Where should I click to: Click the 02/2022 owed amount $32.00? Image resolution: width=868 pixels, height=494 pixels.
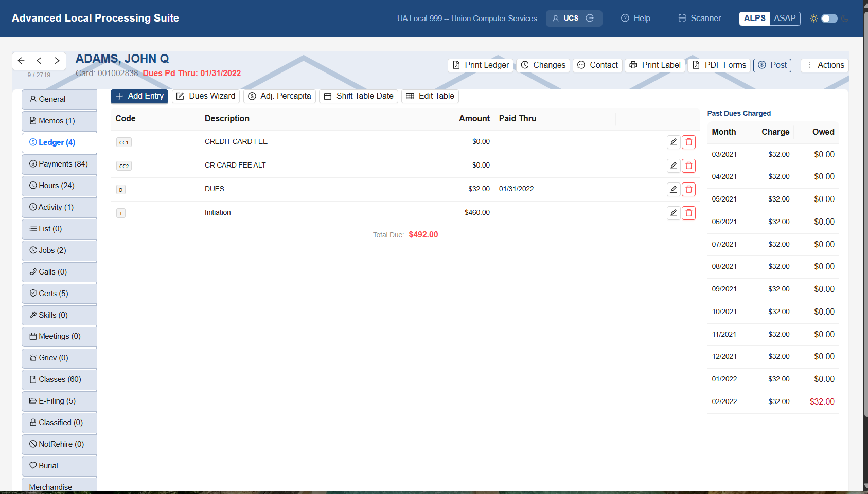click(822, 402)
